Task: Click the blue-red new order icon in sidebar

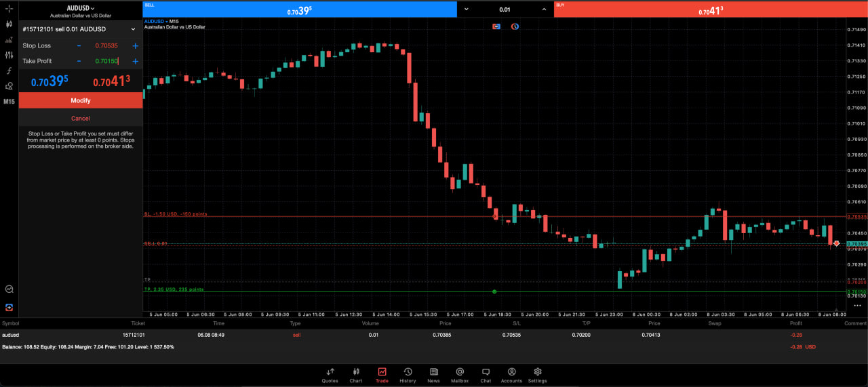Action: [x=9, y=307]
